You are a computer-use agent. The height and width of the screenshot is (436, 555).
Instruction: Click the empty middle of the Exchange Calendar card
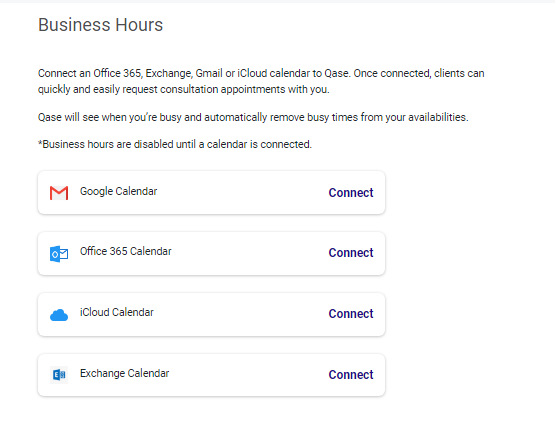point(248,375)
